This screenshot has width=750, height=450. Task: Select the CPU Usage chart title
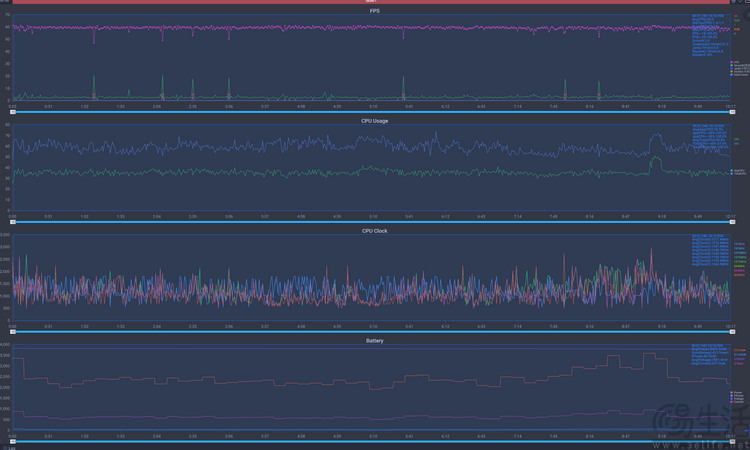(x=375, y=121)
